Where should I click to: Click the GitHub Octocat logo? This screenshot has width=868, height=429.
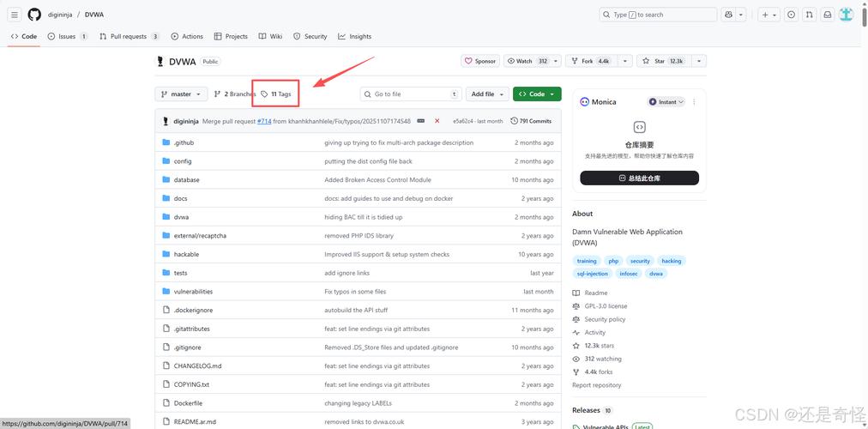(x=34, y=15)
